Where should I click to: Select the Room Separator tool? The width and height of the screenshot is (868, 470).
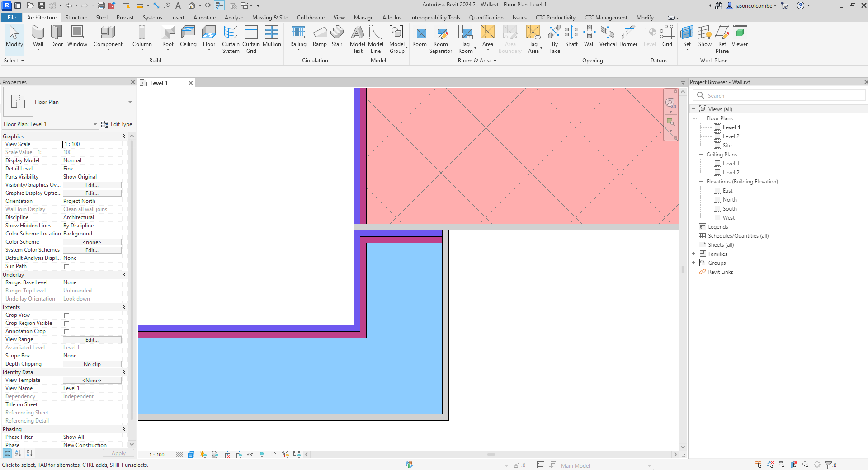pyautogui.click(x=441, y=39)
